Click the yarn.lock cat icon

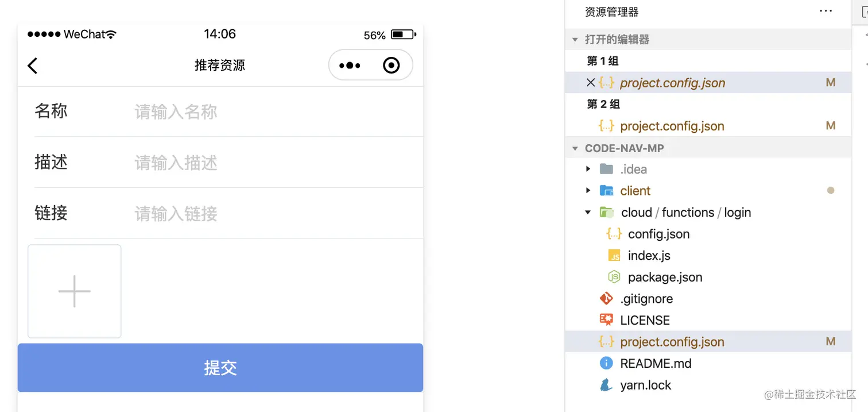[x=606, y=385]
